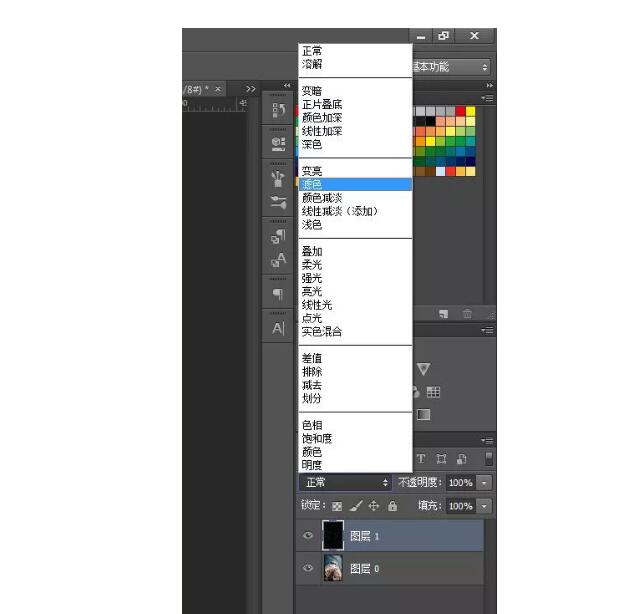Screen dimensions: 639x614
Task: Select the 图层 1 thumbnail
Action: pyautogui.click(x=333, y=535)
